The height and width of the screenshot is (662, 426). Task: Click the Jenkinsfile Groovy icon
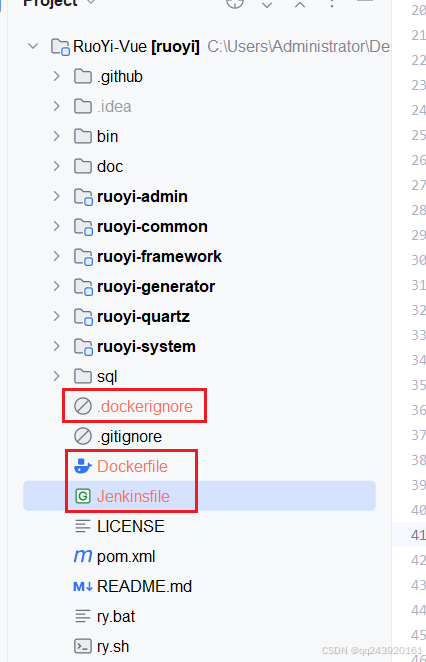pyautogui.click(x=83, y=496)
